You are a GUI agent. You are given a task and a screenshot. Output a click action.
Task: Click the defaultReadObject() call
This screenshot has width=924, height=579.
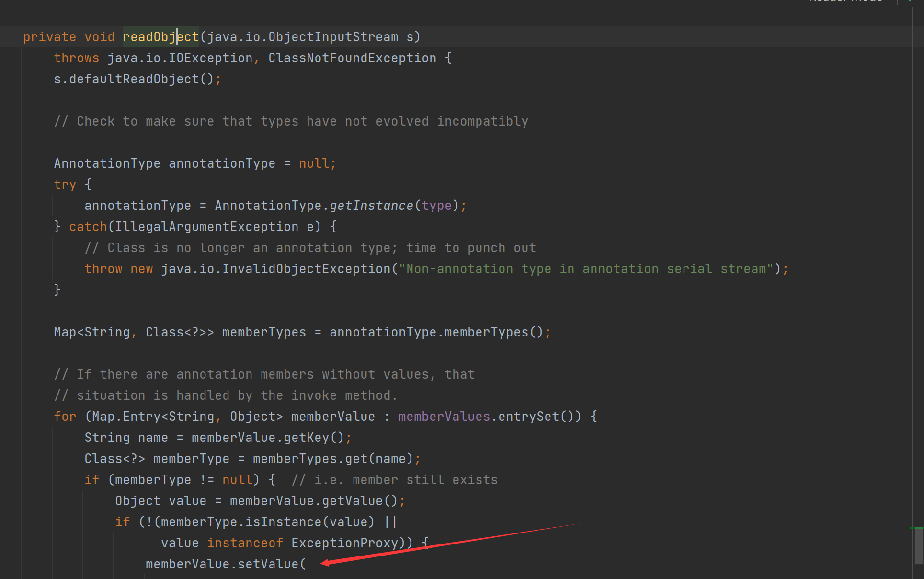coord(141,79)
